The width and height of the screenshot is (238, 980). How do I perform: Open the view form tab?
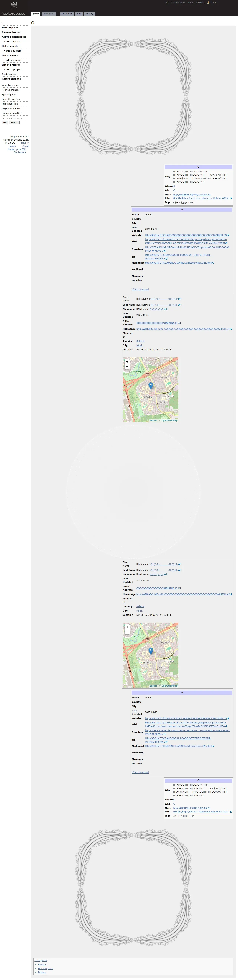click(67, 14)
